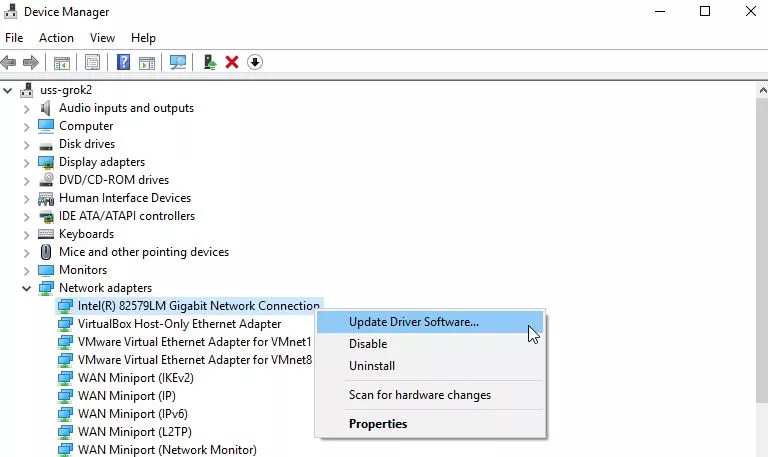Open the Action menu

56,38
